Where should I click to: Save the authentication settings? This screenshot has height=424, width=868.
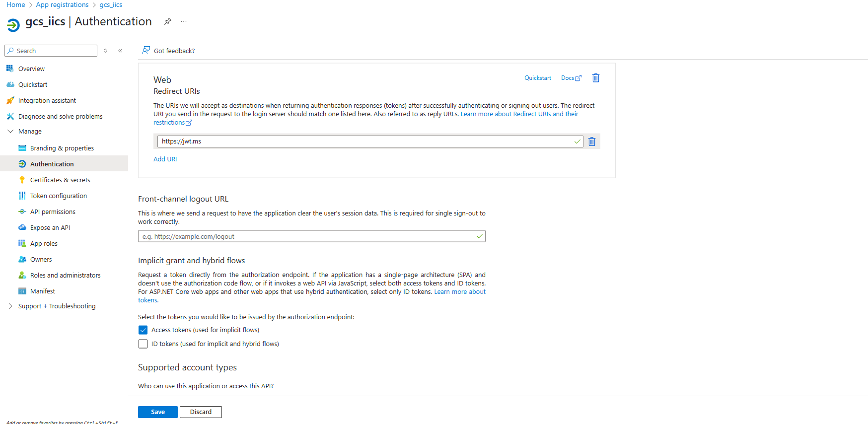click(x=158, y=412)
